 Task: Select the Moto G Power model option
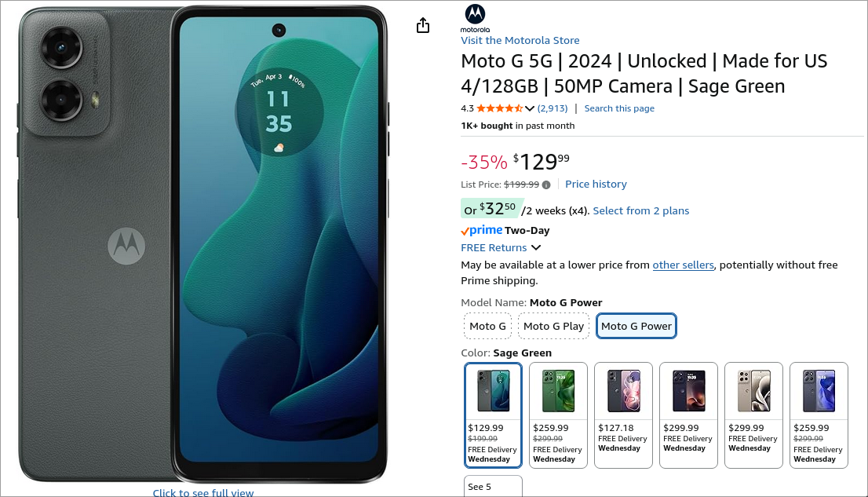point(636,326)
